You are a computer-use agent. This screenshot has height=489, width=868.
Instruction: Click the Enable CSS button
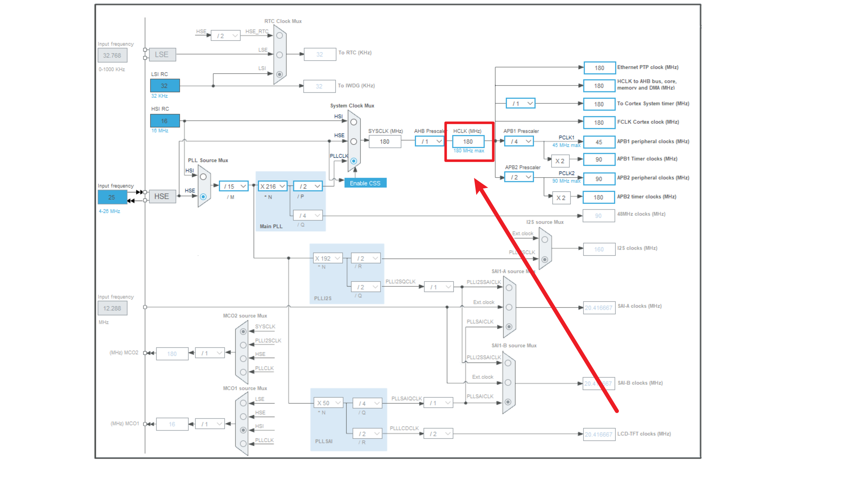365,183
